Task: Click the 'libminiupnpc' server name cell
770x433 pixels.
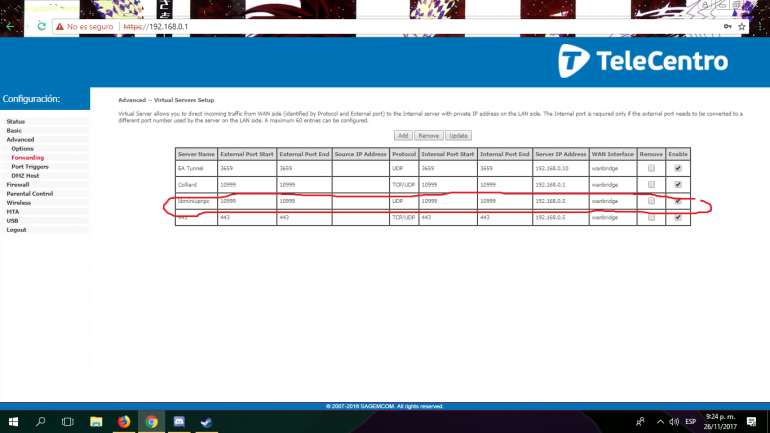Action: [196, 201]
